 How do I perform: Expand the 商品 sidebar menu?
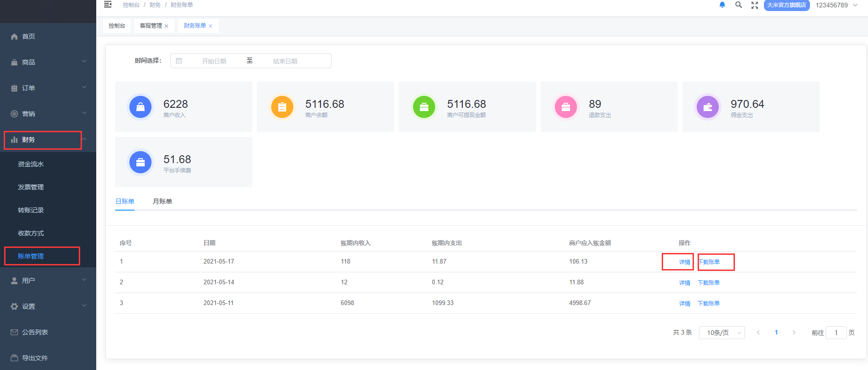(x=48, y=62)
